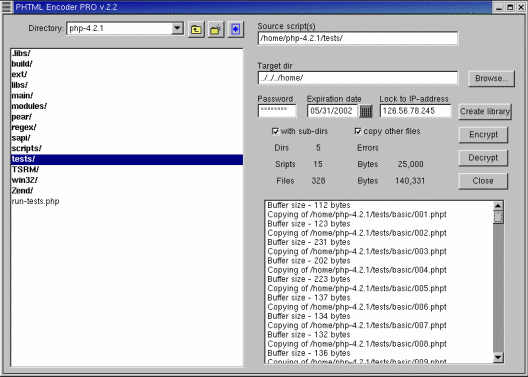Image resolution: width=528 pixels, height=377 pixels.
Task: Maximize the PHTML Encoder window
Action: (510, 7)
